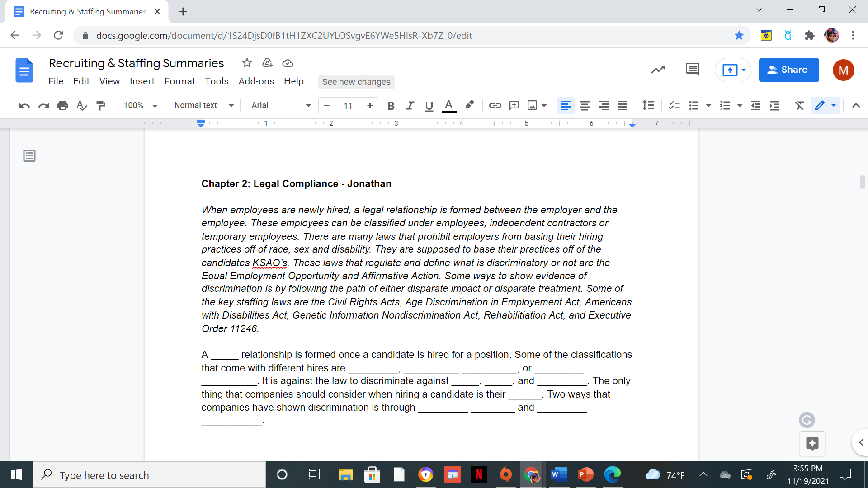Open the Normal text style dropdown
Image resolution: width=868 pixels, height=488 pixels.
click(204, 105)
